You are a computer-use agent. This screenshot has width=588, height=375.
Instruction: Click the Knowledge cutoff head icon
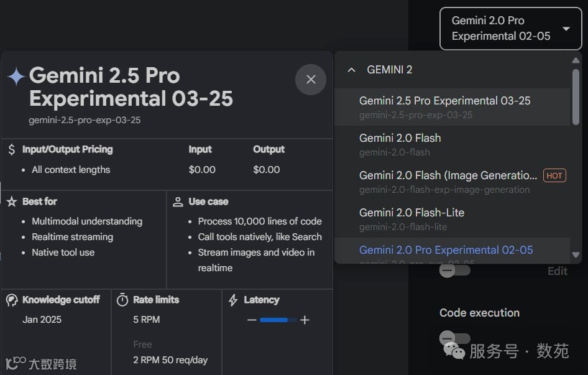tap(12, 300)
